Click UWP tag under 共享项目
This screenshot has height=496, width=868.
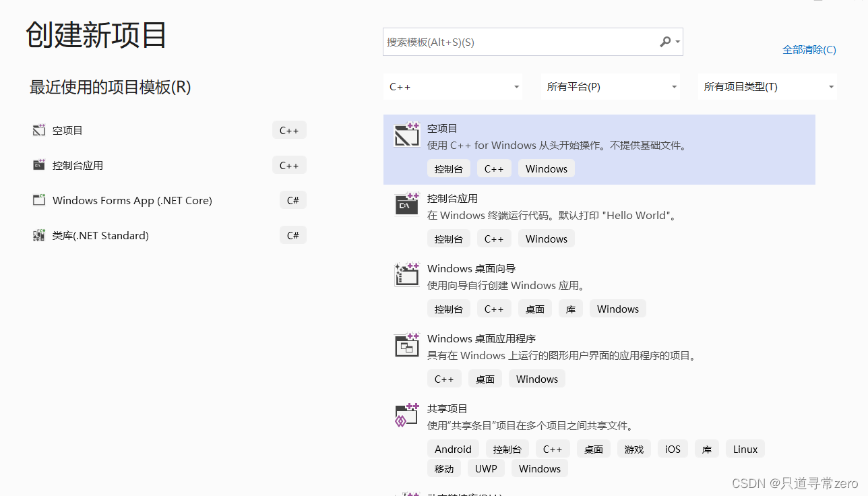click(486, 468)
